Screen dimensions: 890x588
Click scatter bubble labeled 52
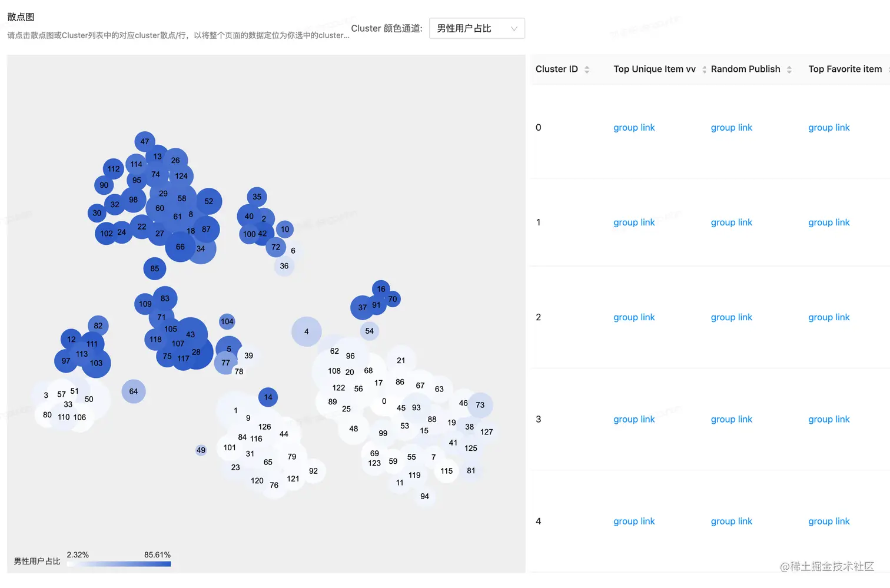[x=209, y=201]
